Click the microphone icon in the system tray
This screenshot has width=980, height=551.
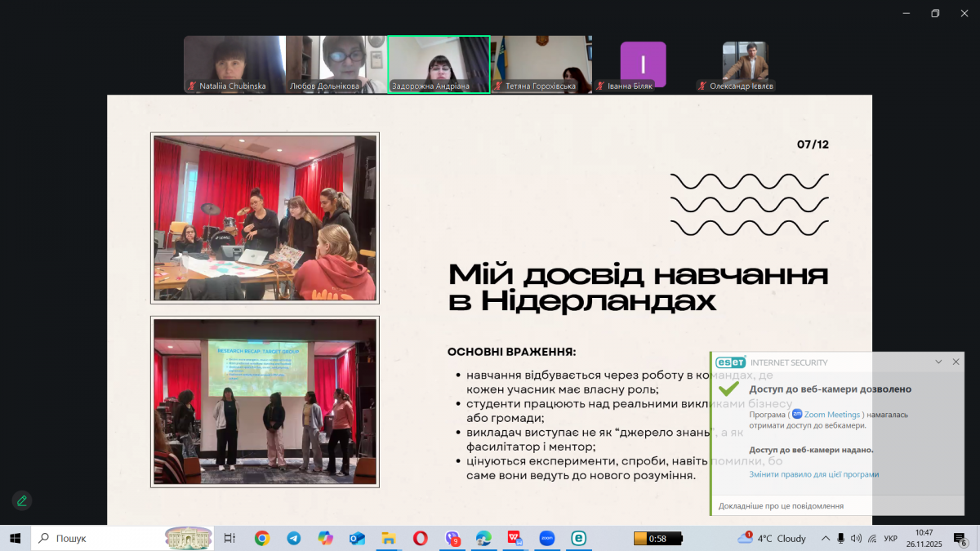tap(840, 539)
